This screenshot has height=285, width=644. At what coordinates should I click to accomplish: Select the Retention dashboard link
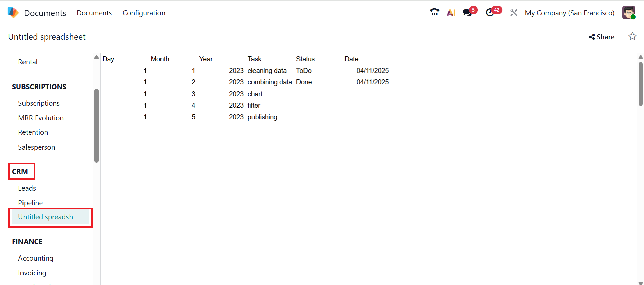click(33, 132)
